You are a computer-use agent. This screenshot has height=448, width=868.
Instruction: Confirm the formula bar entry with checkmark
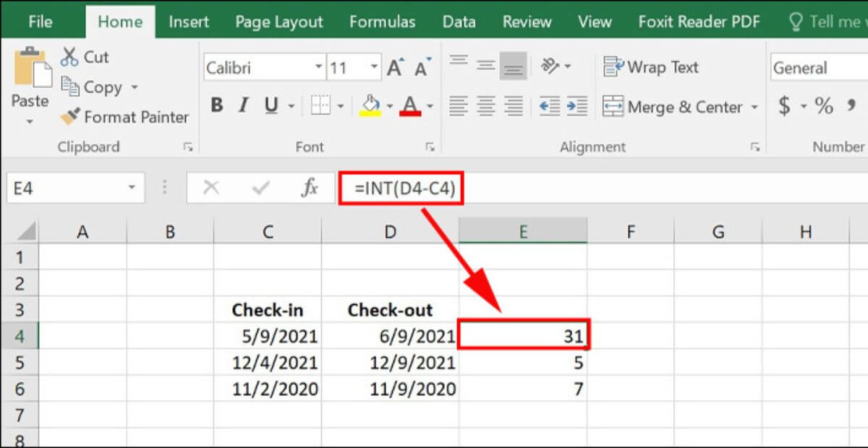click(x=260, y=188)
